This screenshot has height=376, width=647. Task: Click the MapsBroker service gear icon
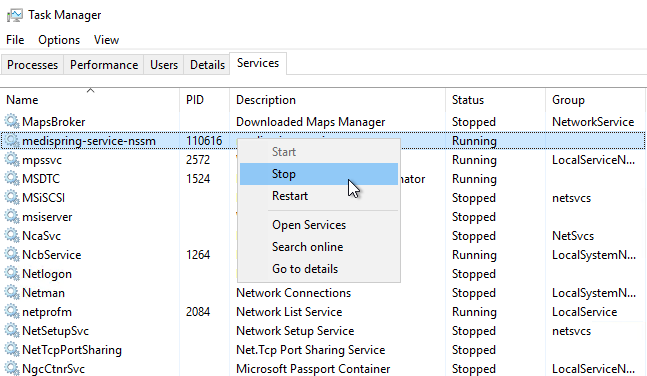pyautogui.click(x=12, y=122)
